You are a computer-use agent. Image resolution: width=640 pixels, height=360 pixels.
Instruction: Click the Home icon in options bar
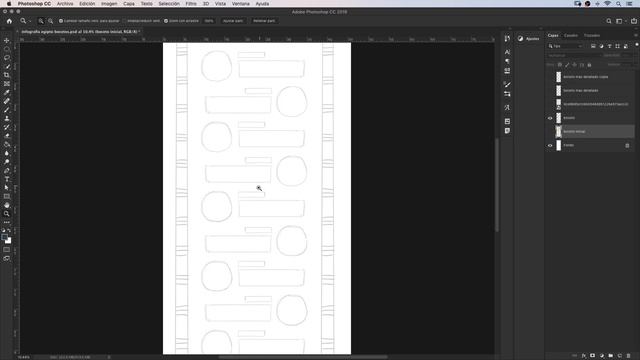[9, 21]
